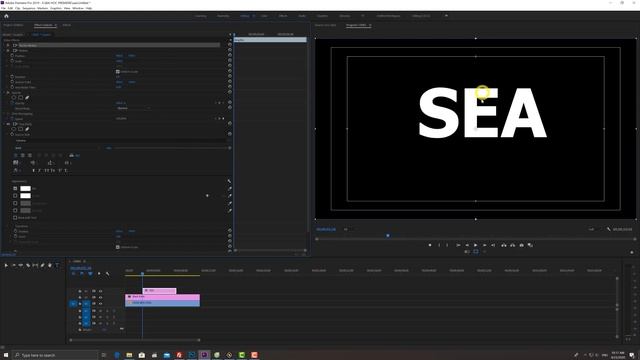Select the Type tool
Image resolution: width=640 pixels, height=360 pixels.
pos(57,265)
